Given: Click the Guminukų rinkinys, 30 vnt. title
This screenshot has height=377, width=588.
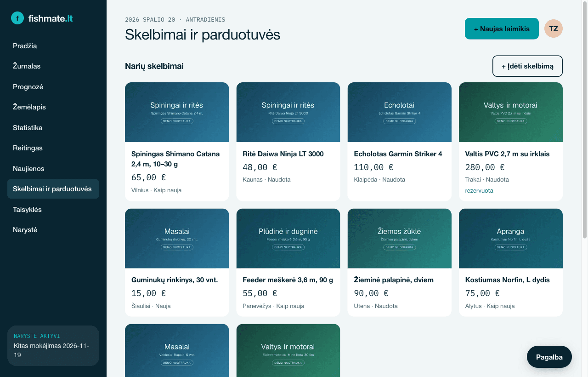Looking at the screenshot, I should coord(175,280).
